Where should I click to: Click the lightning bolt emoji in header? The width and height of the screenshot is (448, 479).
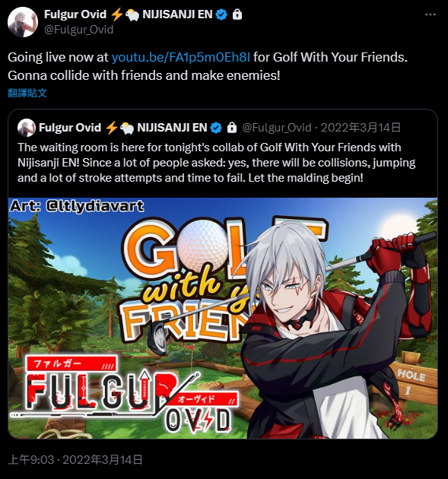click(116, 14)
